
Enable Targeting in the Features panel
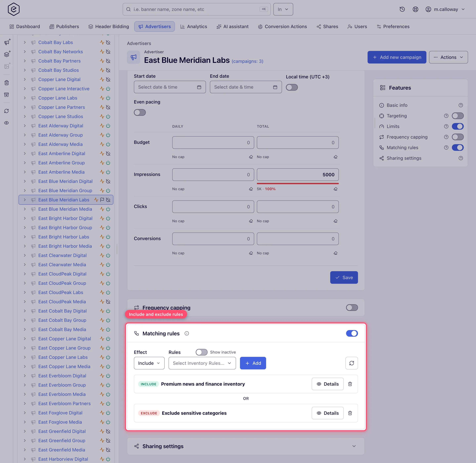(457, 116)
